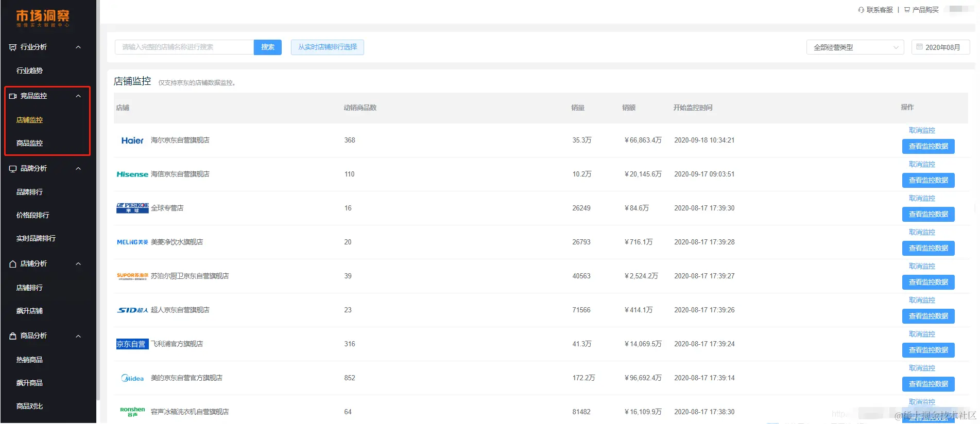View monitoring data for 苏泊尔厨卫京东自营旗舰店

(x=929, y=282)
